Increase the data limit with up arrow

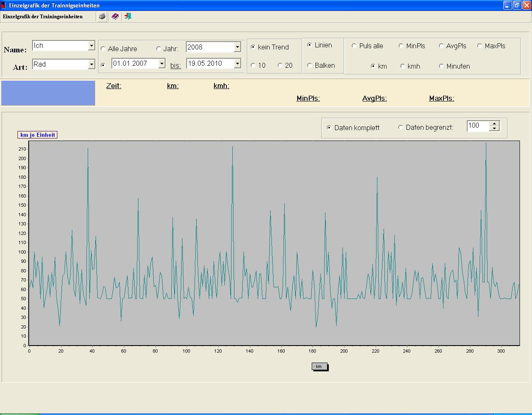tap(494, 124)
